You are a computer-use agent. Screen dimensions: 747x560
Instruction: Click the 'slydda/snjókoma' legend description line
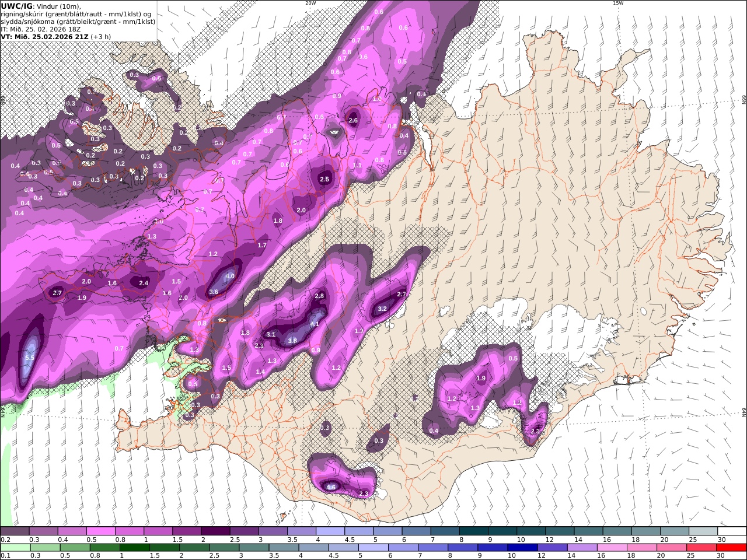pos(78,21)
